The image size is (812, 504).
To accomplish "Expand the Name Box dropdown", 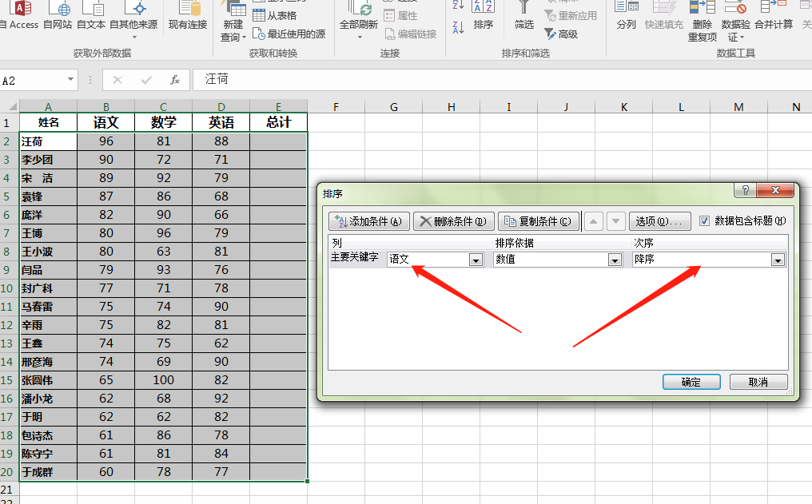I will (70, 80).
